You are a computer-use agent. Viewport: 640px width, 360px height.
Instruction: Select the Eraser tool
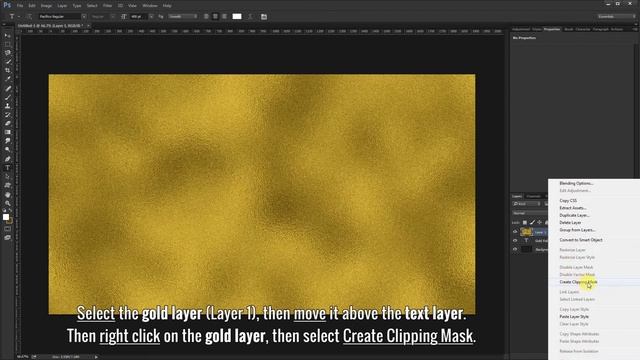7,123
